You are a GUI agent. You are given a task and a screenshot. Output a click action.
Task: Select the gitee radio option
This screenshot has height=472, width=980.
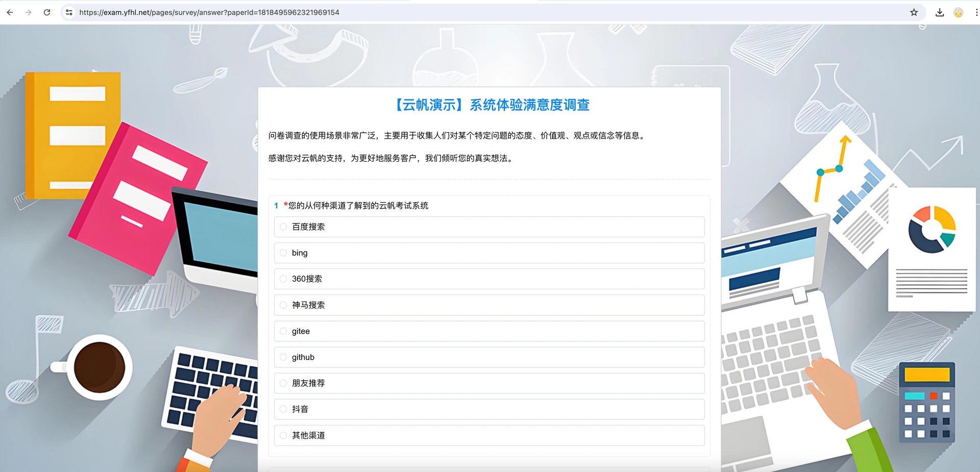489,331
